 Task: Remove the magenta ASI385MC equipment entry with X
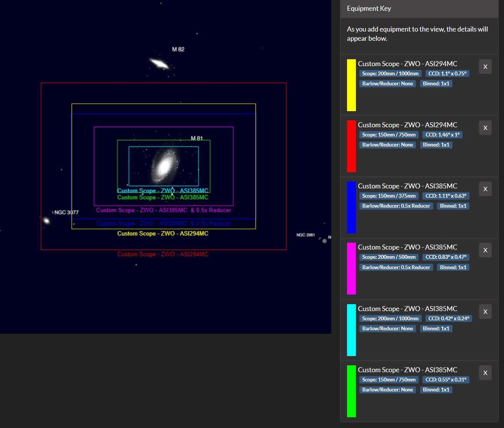(x=485, y=250)
